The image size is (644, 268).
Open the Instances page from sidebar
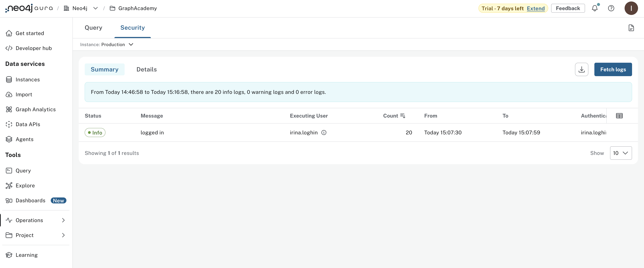click(27, 80)
